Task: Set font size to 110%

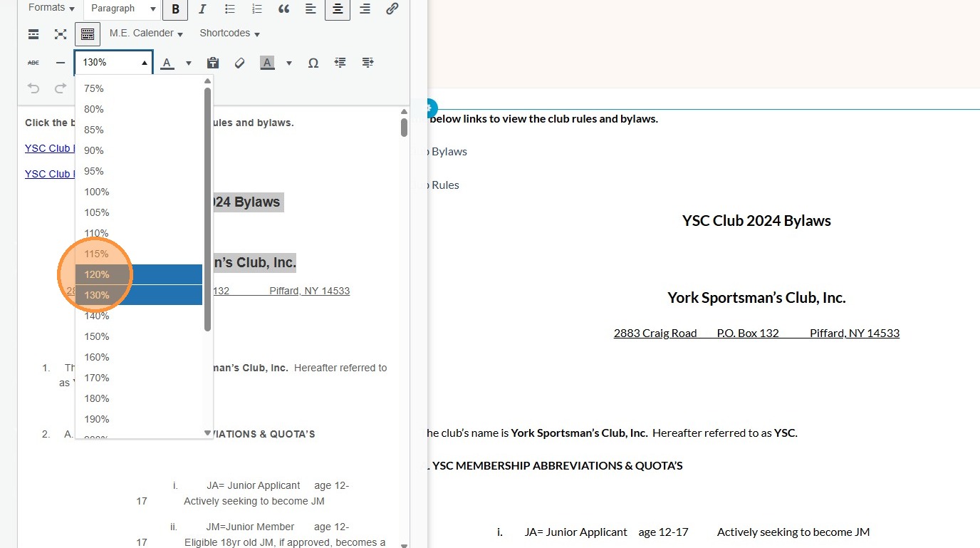Action: tap(139, 233)
